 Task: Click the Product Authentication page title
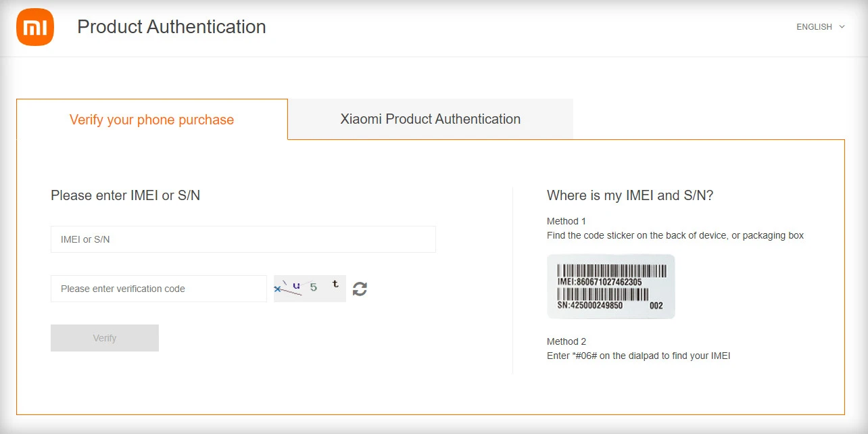click(171, 27)
